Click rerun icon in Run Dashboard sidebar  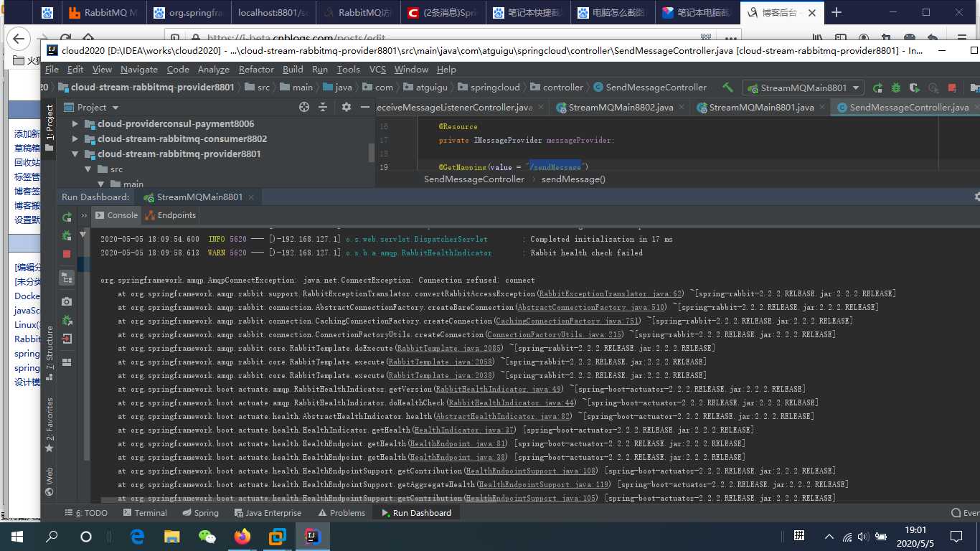67,217
